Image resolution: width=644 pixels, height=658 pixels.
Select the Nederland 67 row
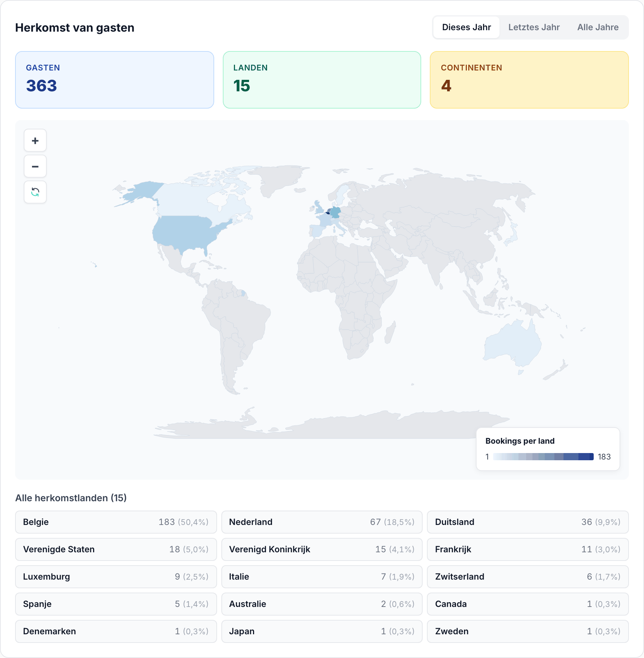(x=322, y=522)
